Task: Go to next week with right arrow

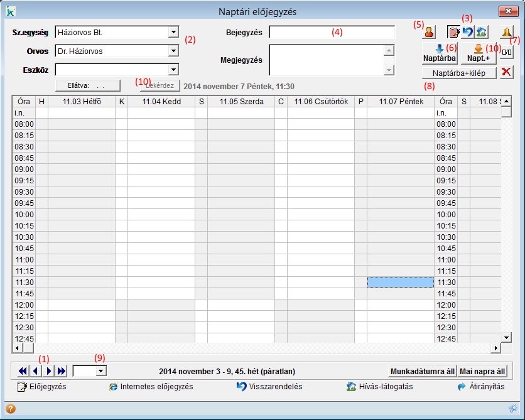Action: (48, 371)
